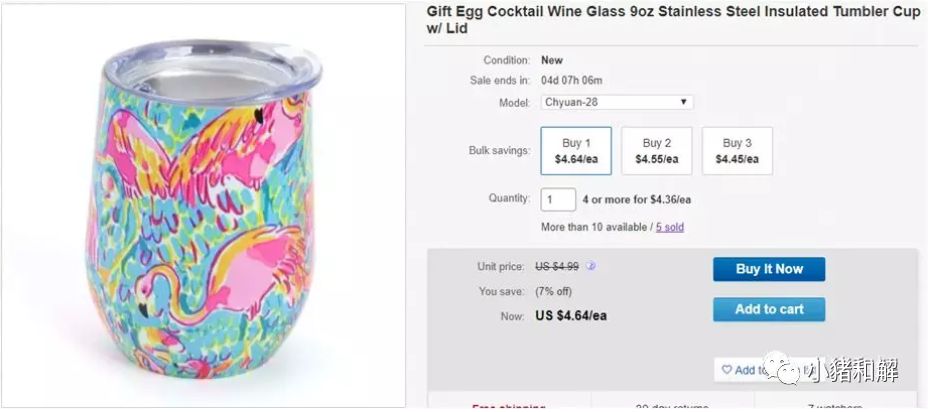Click the Add to cart button
The height and width of the screenshot is (412, 928).
click(769, 309)
